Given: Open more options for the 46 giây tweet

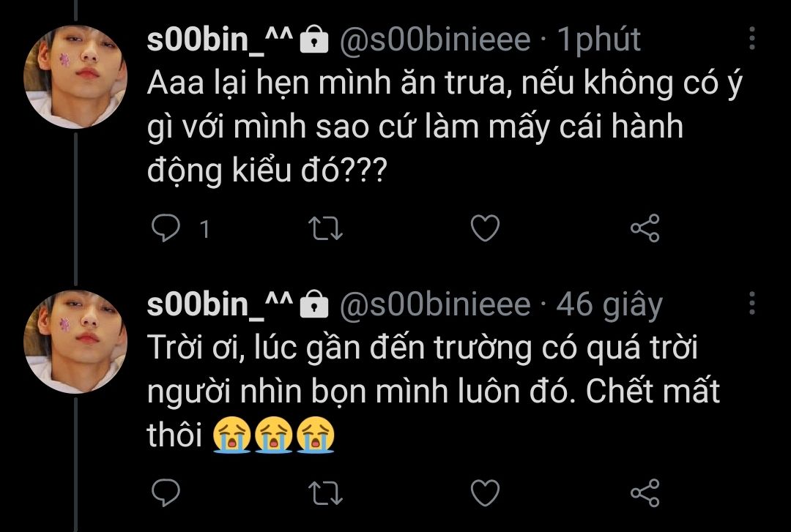Looking at the screenshot, I should [x=753, y=301].
